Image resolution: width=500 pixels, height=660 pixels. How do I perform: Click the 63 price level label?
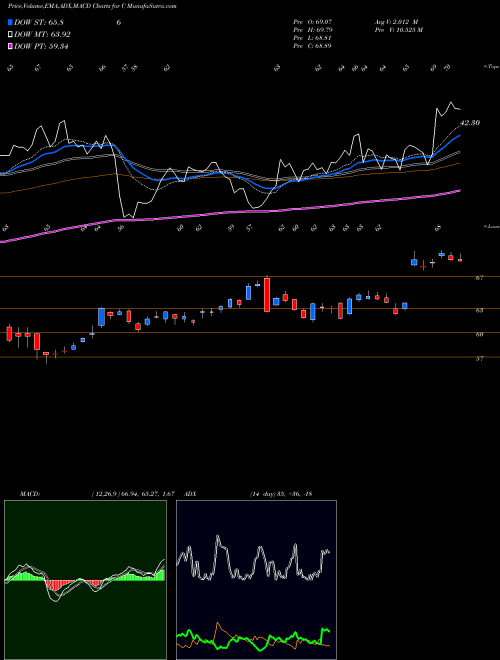(479, 310)
